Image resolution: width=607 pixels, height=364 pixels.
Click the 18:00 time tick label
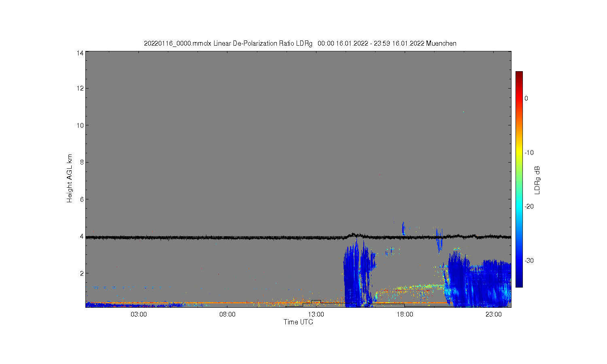point(405,315)
